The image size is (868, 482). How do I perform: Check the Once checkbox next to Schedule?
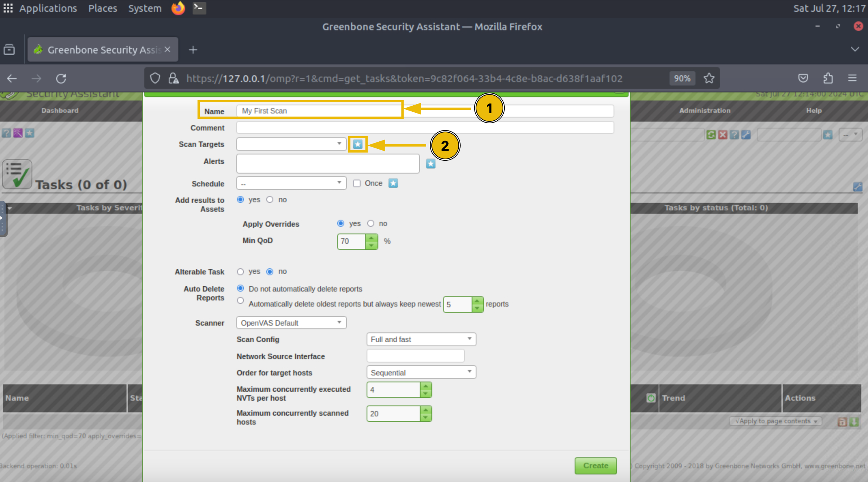click(356, 183)
